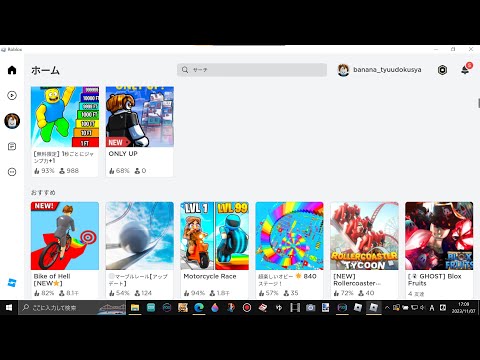This screenshot has height=360, width=480.
Task: Click the ONLY UP game title
Action: [123, 154]
